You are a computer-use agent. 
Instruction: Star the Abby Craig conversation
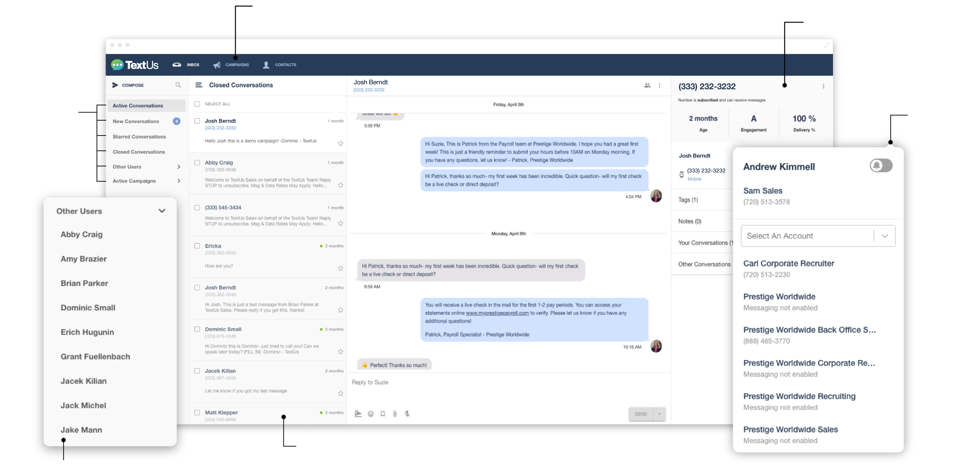[x=340, y=185]
